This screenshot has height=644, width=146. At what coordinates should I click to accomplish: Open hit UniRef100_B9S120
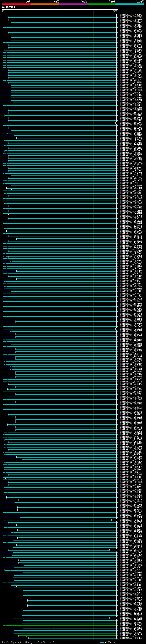131,110
